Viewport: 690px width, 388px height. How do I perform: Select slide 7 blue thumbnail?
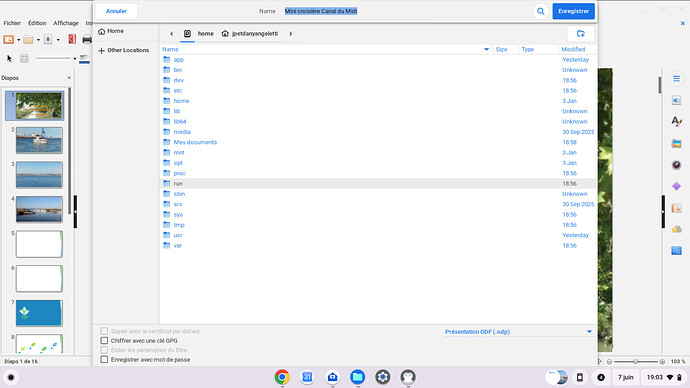39,313
